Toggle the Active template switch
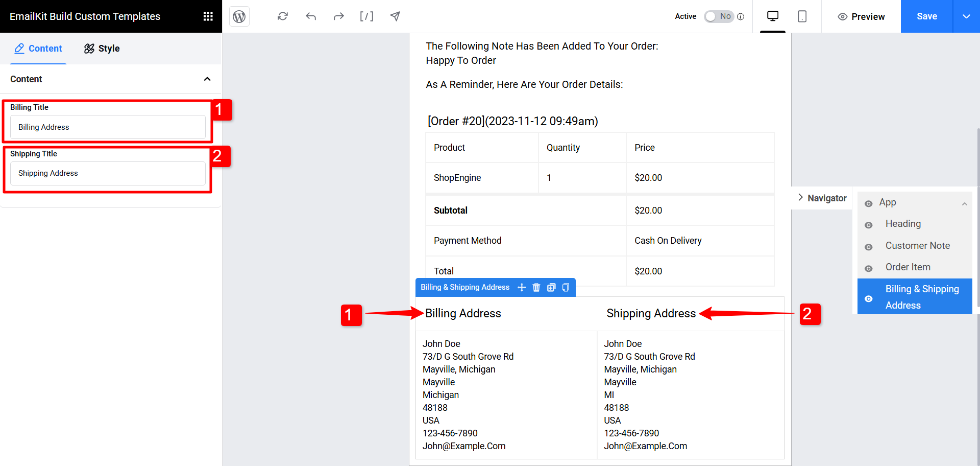Screen dimensions: 980x466 tap(718, 16)
